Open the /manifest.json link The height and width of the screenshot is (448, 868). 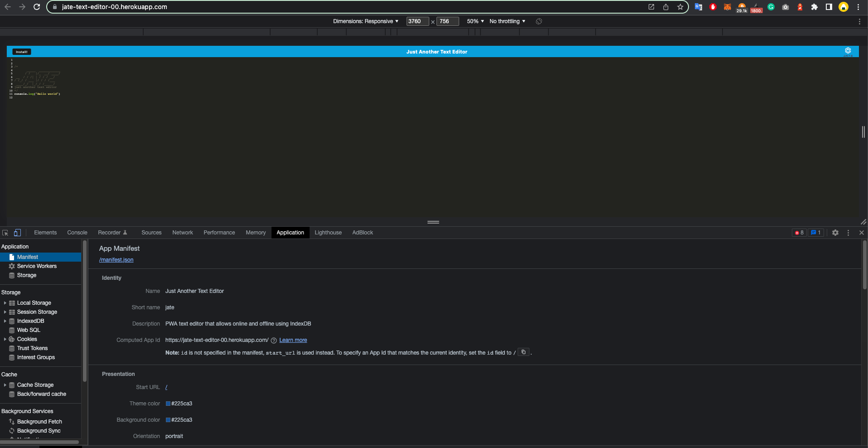tap(116, 259)
